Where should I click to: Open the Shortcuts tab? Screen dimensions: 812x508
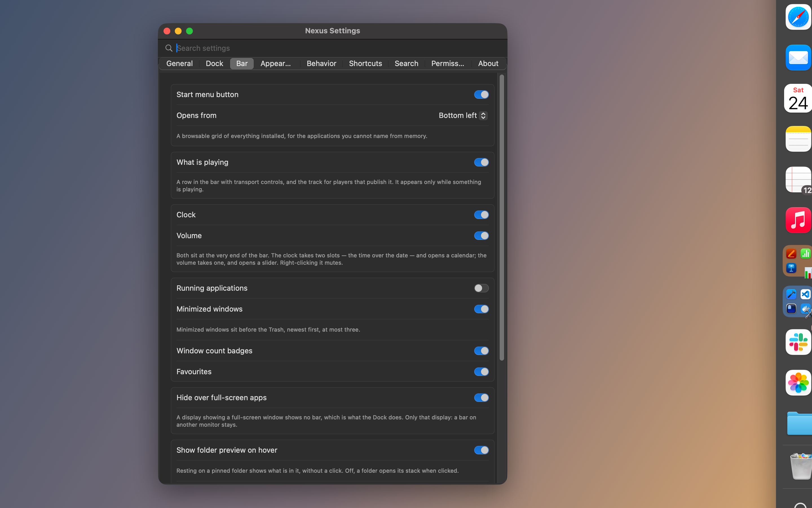(x=365, y=63)
